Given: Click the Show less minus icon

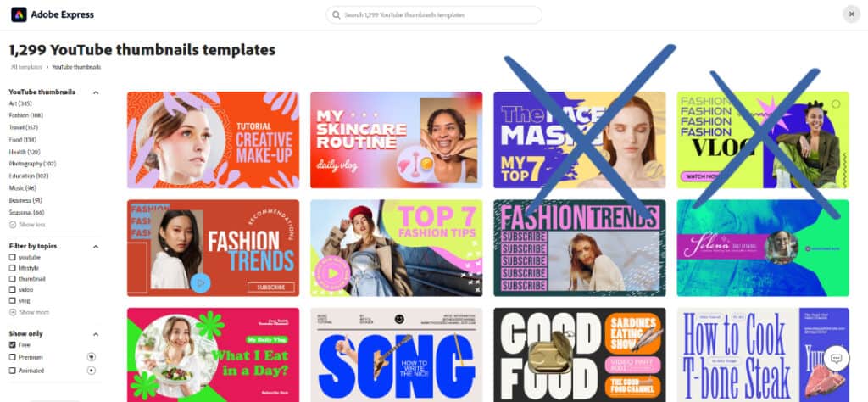Looking at the screenshot, I should pyautogui.click(x=13, y=225).
